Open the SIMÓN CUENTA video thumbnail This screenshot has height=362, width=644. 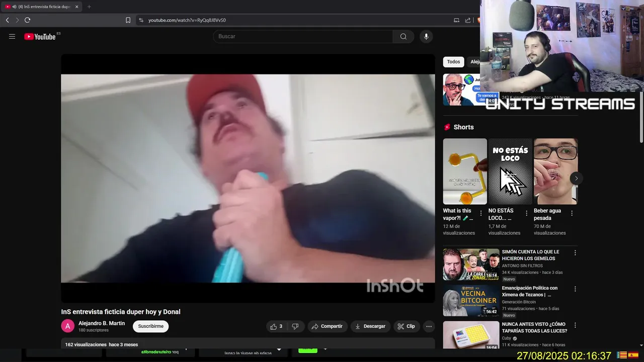pos(471,264)
